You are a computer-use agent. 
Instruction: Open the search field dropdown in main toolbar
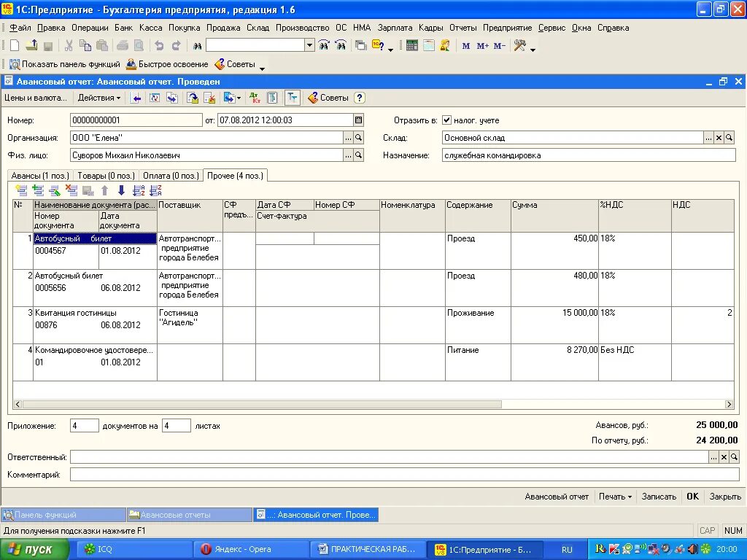click(309, 46)
